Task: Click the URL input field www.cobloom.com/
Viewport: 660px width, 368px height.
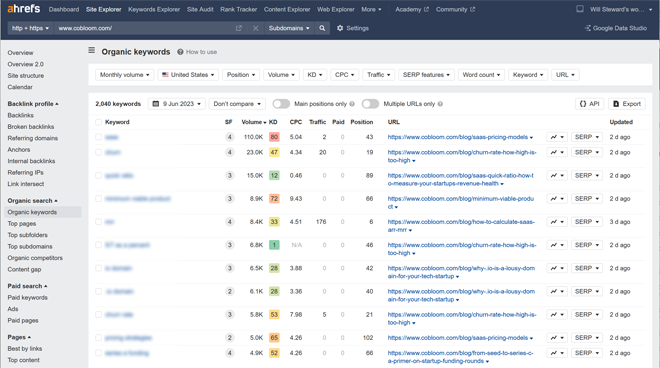Action: 143,28
